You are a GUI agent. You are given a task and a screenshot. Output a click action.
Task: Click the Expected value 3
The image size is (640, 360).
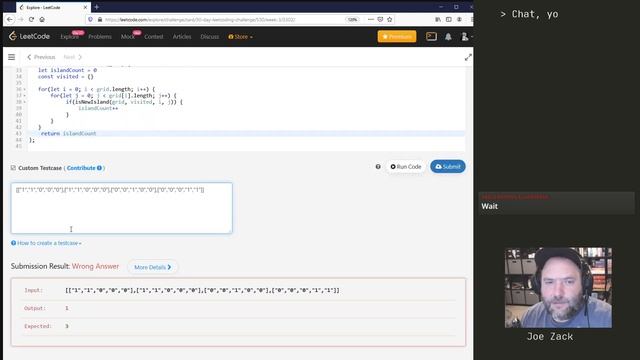click(x=67, y=326)
